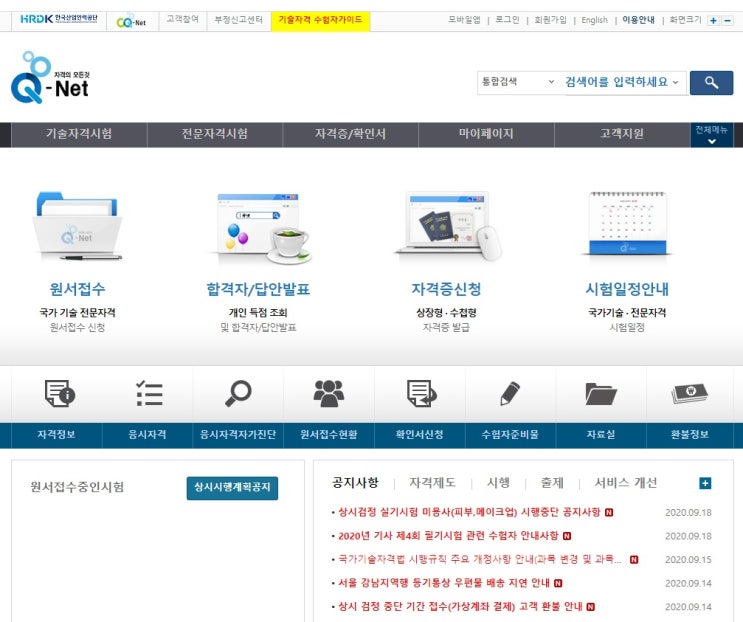The width and height of the screenshot is (743, 622).
Task: Switch to the 시행 tab
Action: click(x=498, y=483)
